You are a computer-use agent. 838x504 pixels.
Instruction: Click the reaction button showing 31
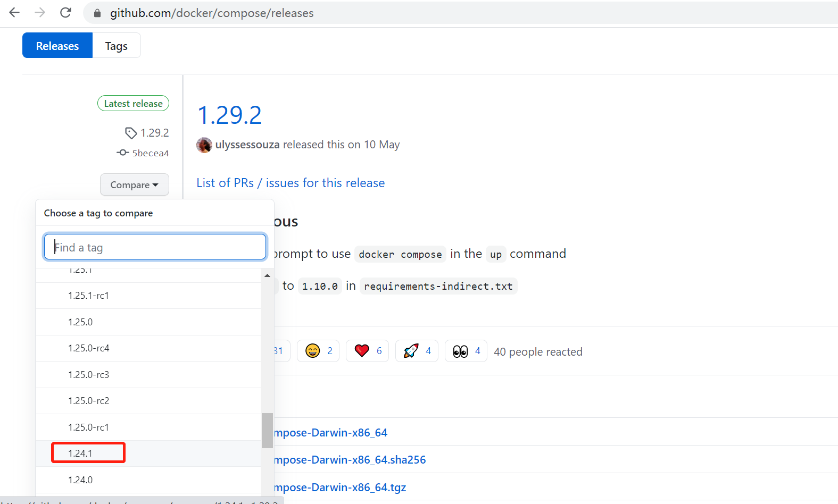coord(281,351)
